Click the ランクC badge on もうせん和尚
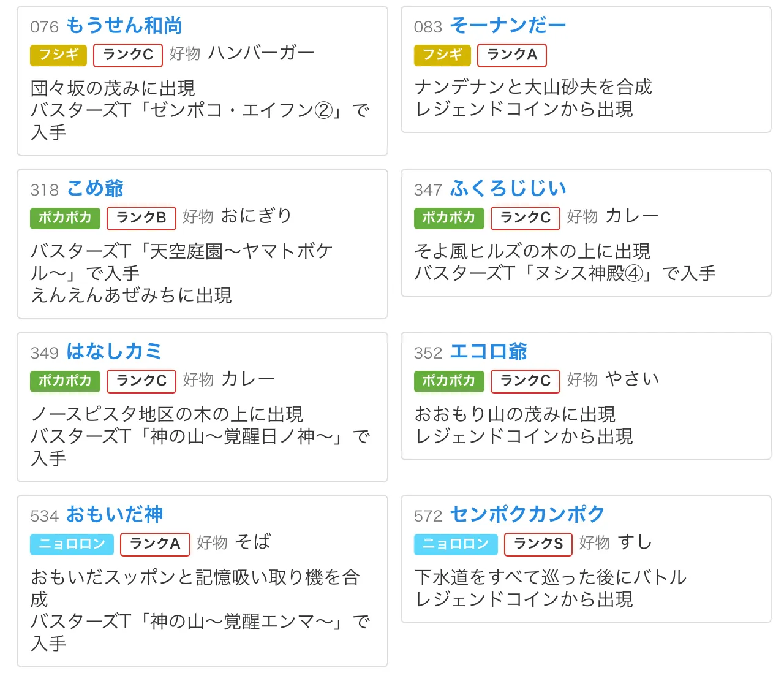Image resolution: width=784 pixels, height=673 pixels. pos(128,55)
